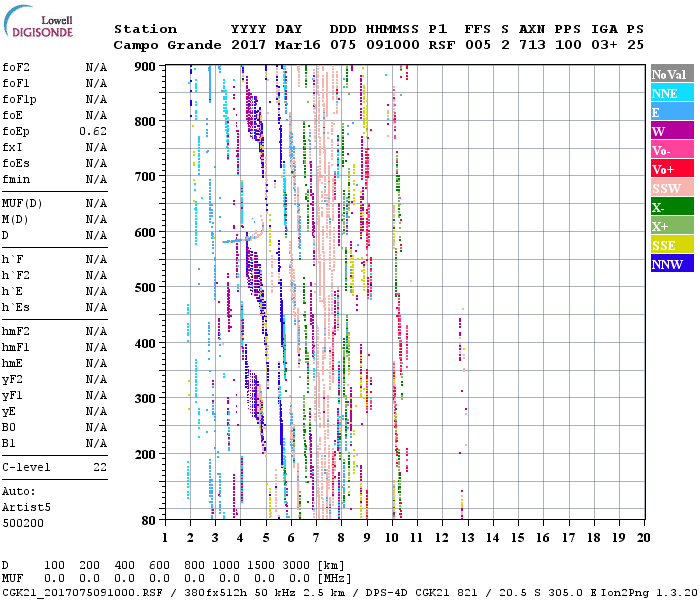Select the X+ legend swatch

pos(672,226)
